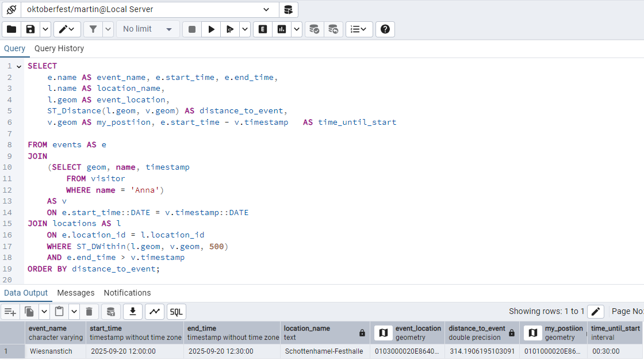
Task: Click the 0101000020E86 geometry cell
Action: 553,351
